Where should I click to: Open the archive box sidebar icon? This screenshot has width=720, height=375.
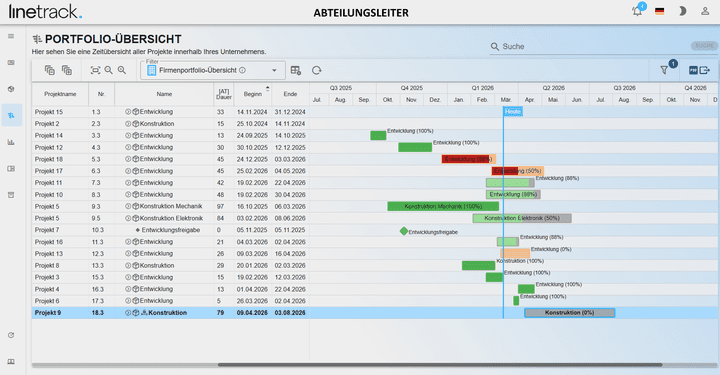point(11,195)
